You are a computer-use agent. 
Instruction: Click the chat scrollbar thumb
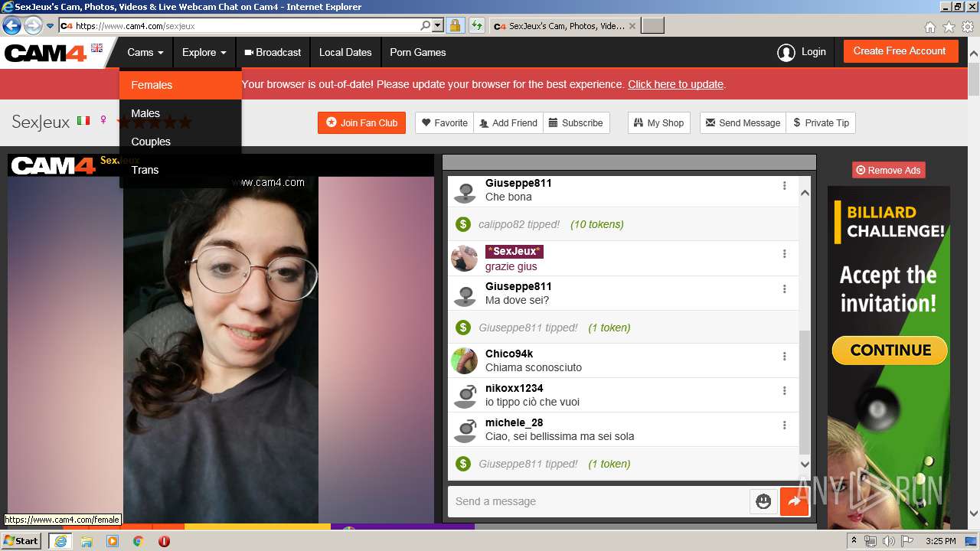point(805,393)
